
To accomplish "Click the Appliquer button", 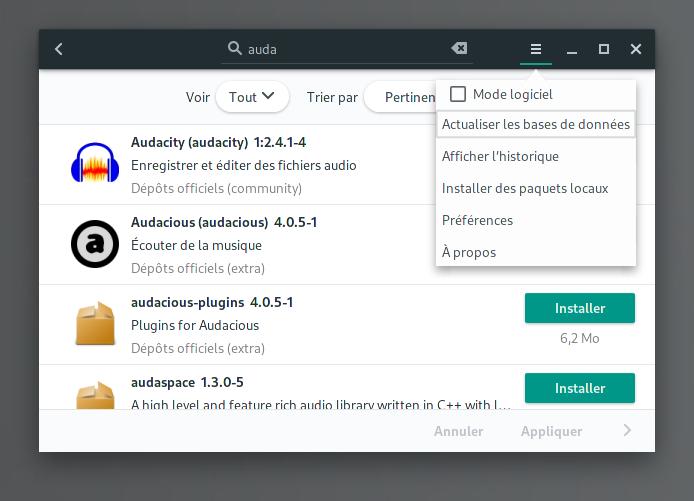I will 551,431.
